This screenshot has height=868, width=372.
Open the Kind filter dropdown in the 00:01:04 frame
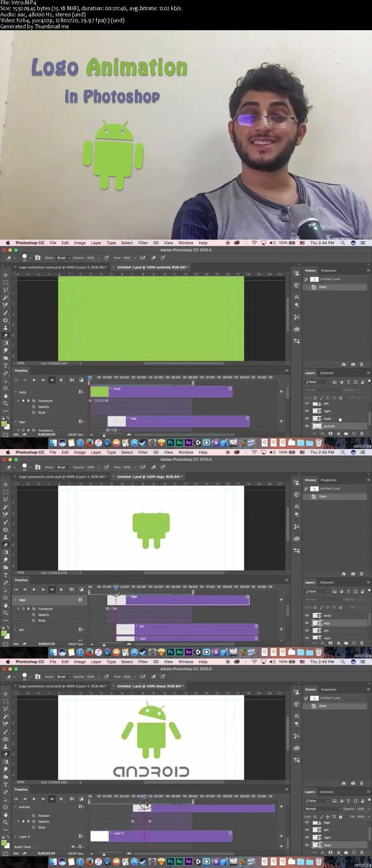317,592
